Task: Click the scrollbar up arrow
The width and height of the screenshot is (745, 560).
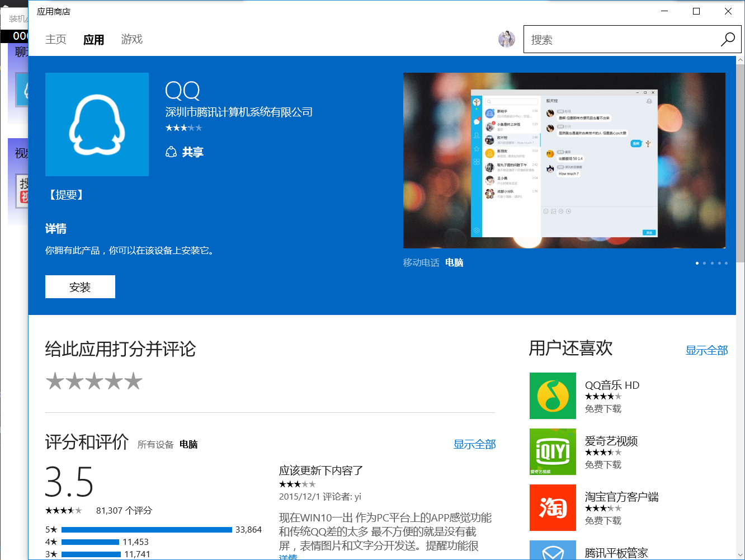Action: click(x=741, y=60)
